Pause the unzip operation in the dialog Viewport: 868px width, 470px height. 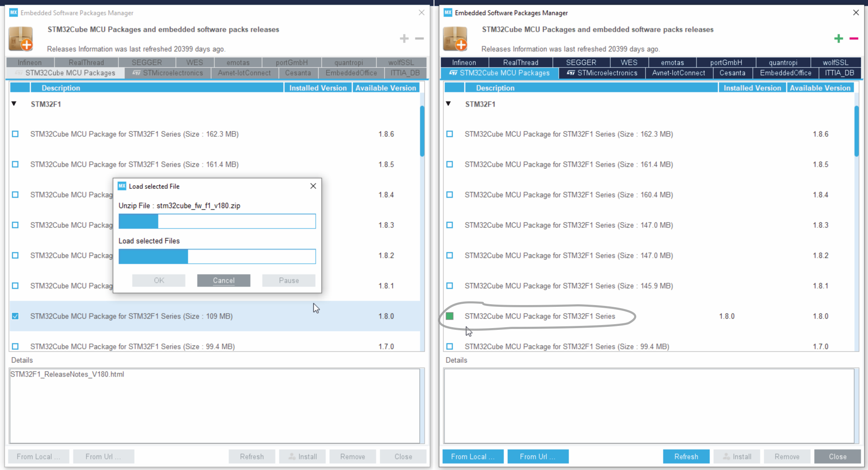(x=289, y=280)
